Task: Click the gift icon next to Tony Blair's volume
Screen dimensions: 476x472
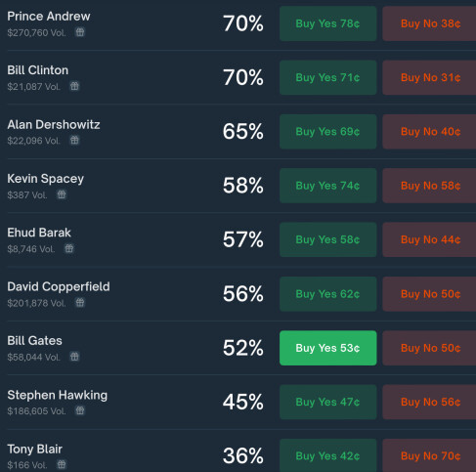Action: (62, 464)
